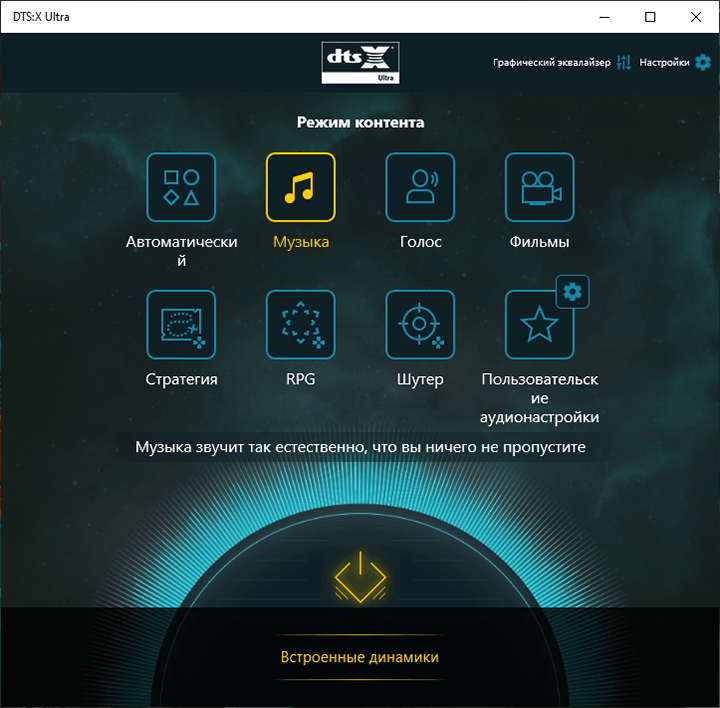720x708 pixels.
Task: Click the Фильмы label text
Action: (540, 242)
